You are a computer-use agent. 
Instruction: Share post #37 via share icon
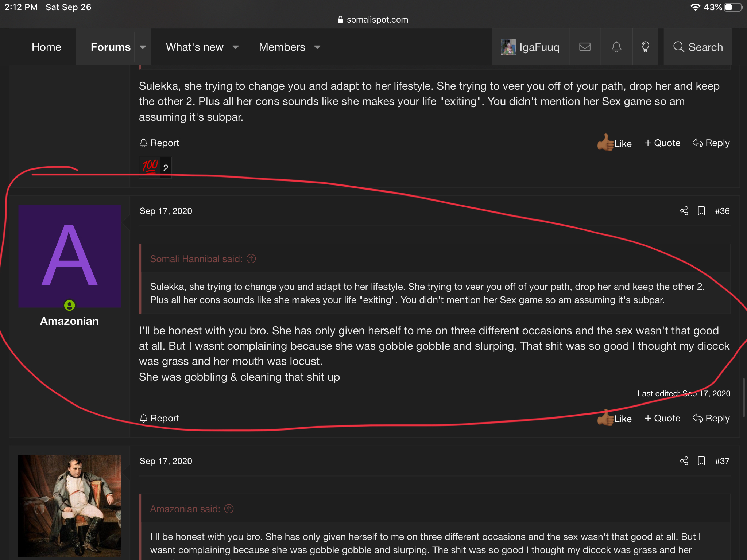click(x=684, y=461)
